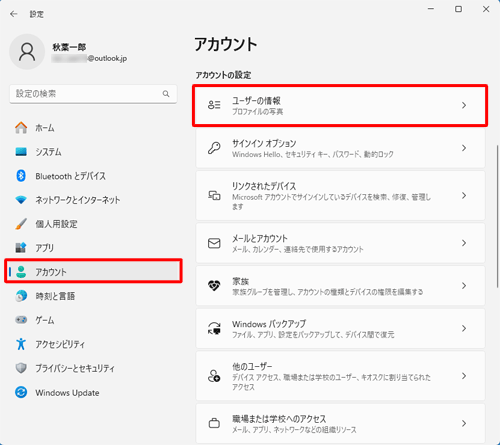The image size is (500, 445).
Task: Maximize the 設定 window
Action: click(x=459, y=9)
